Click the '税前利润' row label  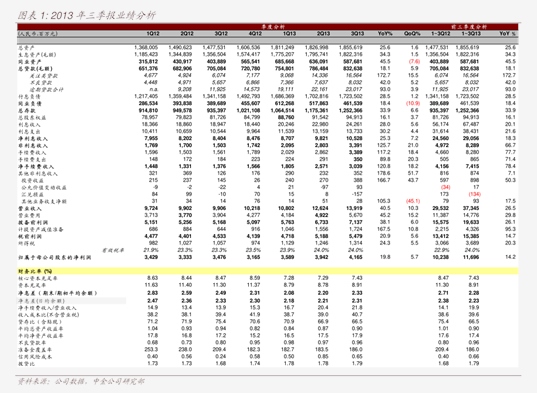29,237
